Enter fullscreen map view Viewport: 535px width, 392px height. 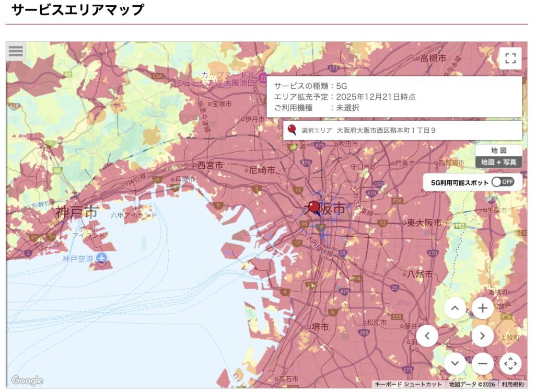510,58
